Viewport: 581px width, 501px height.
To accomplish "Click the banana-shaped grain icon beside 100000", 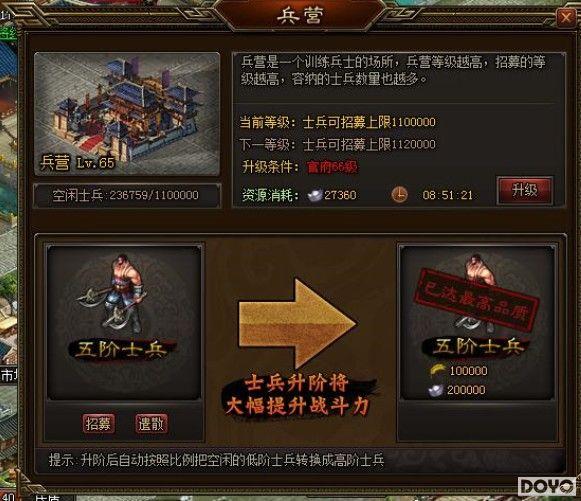I will (x=438, y=370).
